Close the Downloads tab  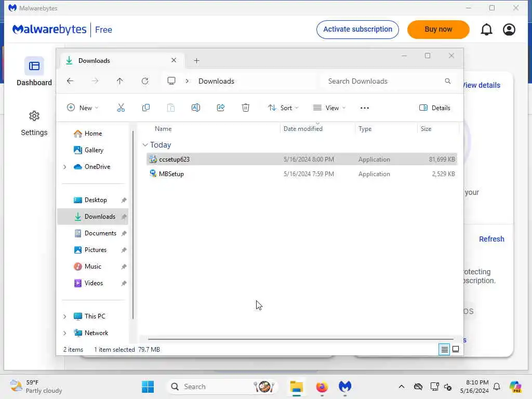(x=174, y=60)
